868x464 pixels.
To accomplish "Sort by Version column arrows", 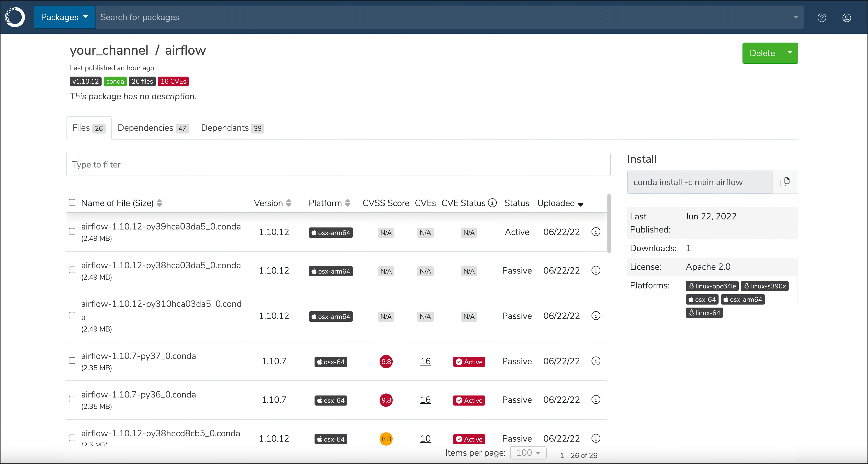I will (x=288, y=203).
